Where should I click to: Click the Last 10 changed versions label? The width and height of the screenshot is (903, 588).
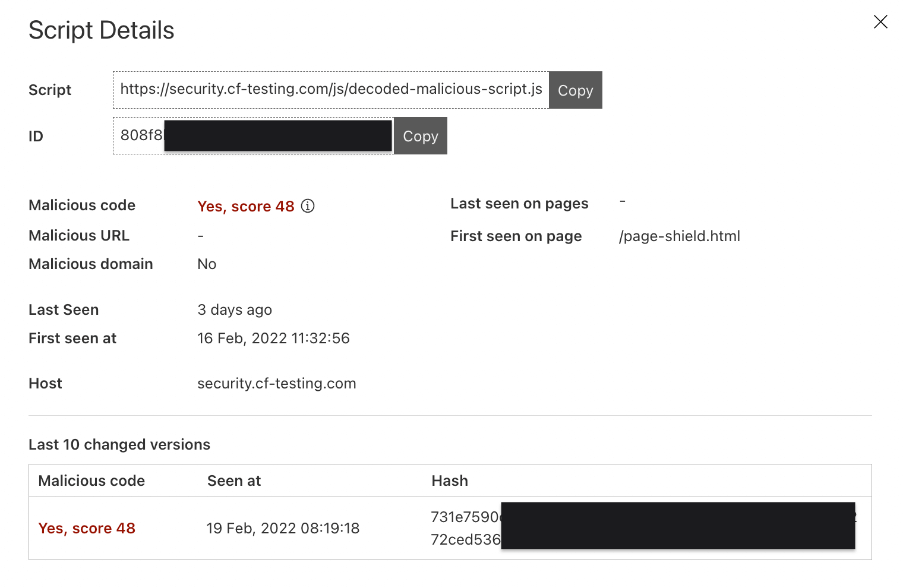click(119, 444)
